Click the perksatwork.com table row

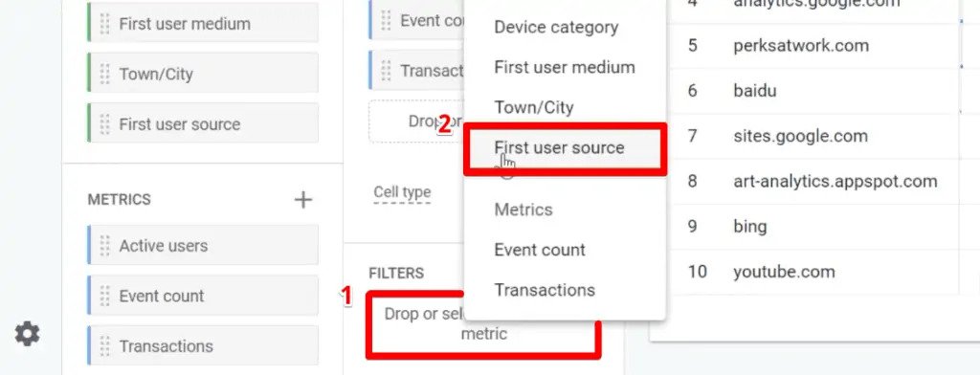[x=813, y=46]
